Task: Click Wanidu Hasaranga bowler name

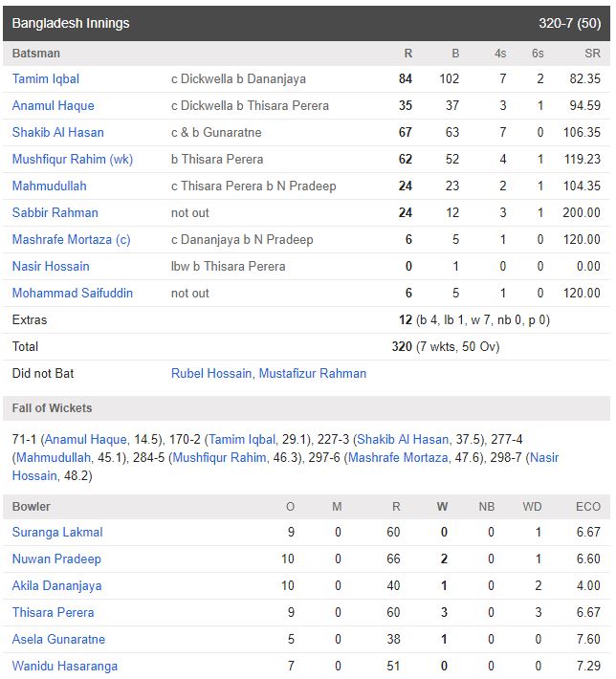Action: click(x=64, y=666)
